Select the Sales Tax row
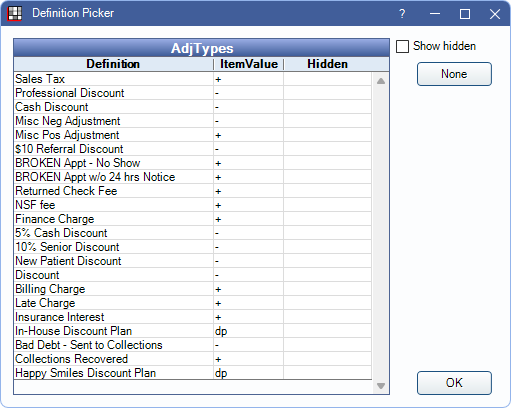The height and width of the screenshot is (408, 511). (x=193, y=79)
